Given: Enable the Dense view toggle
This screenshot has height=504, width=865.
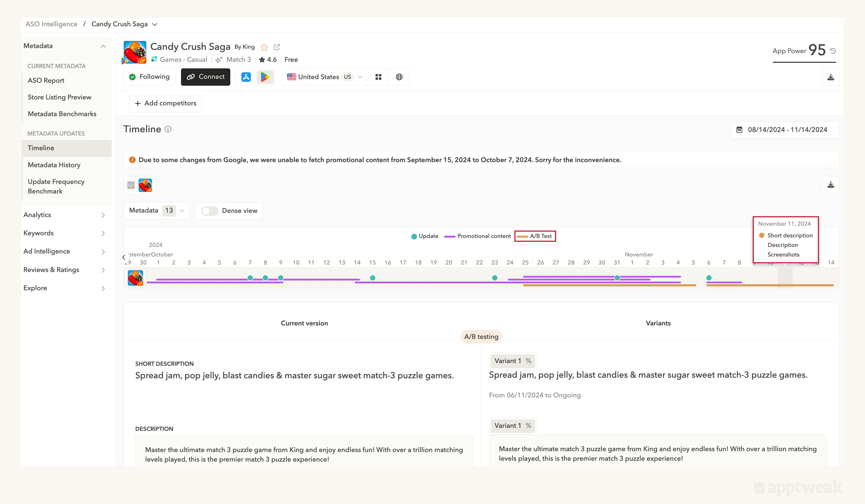Looking at the screenshot, I should (x=209, y=211).
